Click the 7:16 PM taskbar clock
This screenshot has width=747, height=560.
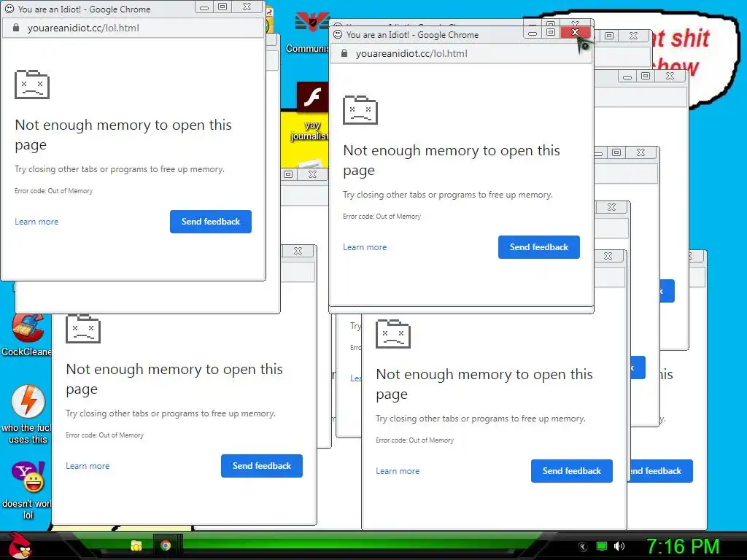point(683,547)
